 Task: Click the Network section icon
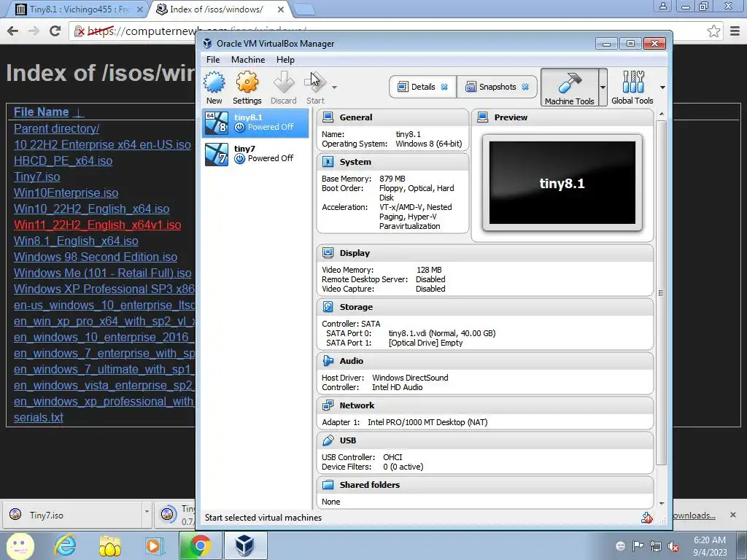coord(328,405)
